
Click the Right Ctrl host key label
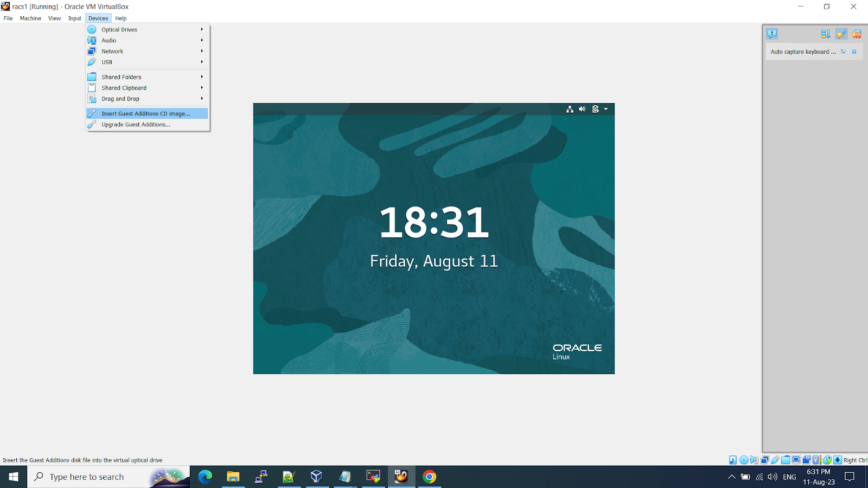coord(856,460)
